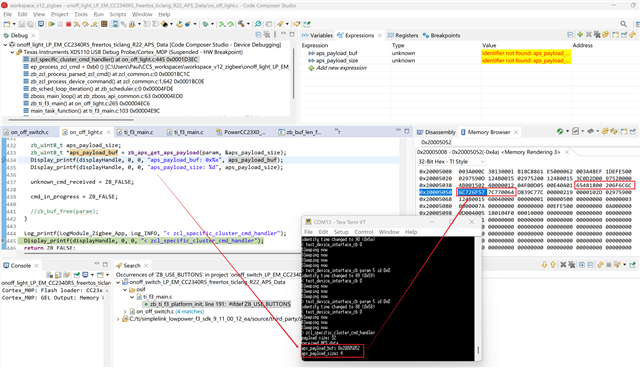Switch to the Variables tab
The width and height of the screenshot is (640, 368).
click(318, 35)
